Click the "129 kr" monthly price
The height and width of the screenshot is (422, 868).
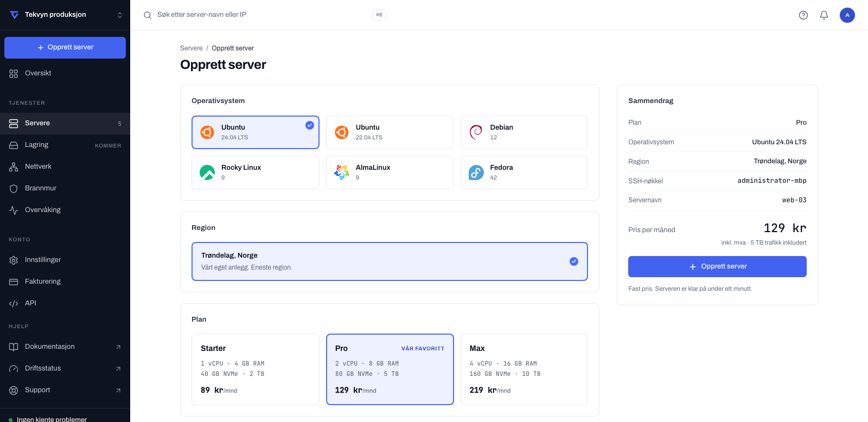point(785,228)
